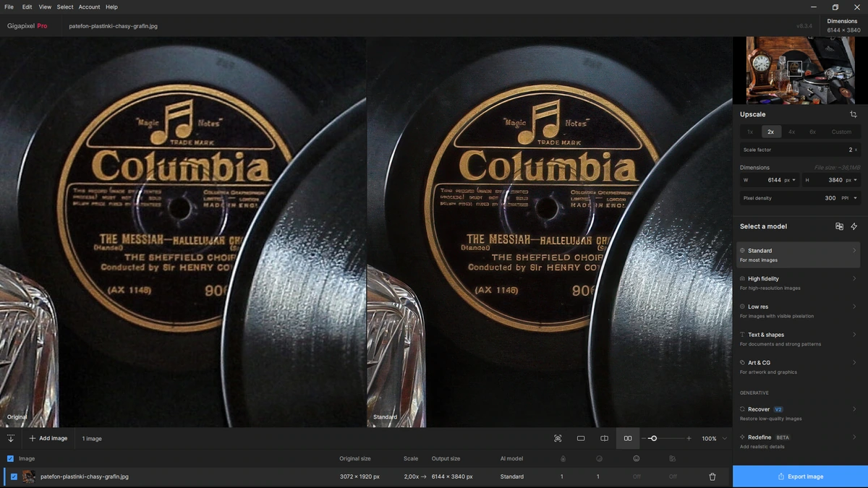Click the file thumbnail in image list row
The image size is (868, 488).
29,476
